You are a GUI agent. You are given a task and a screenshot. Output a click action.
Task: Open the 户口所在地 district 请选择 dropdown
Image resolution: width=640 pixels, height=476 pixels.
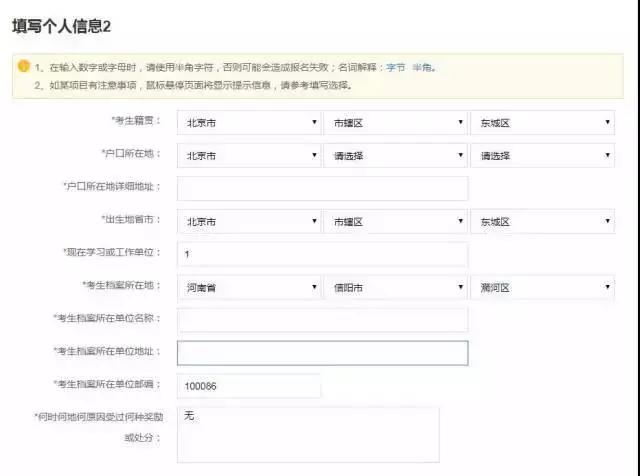542,156
